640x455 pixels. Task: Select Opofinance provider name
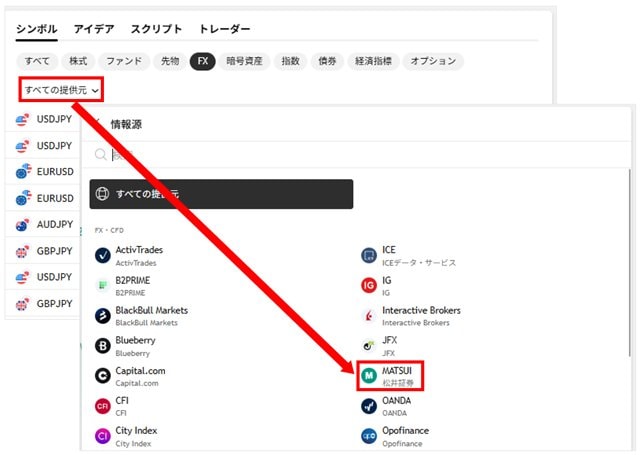click(405, 431)
